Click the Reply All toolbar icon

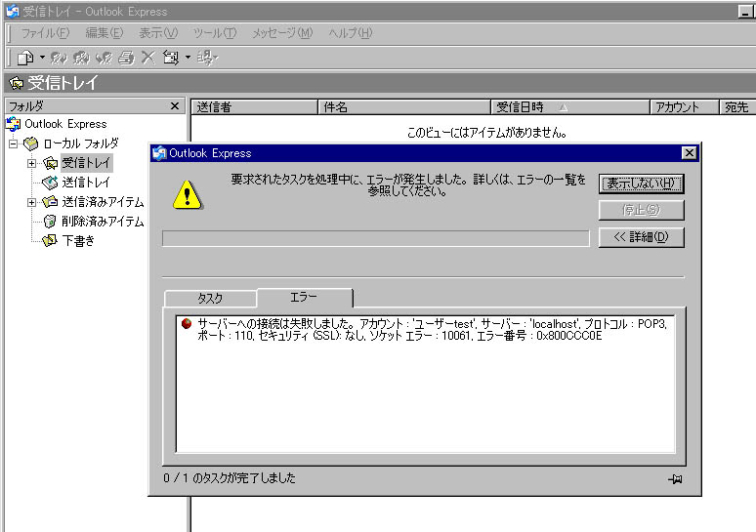[x=81, y=58]
